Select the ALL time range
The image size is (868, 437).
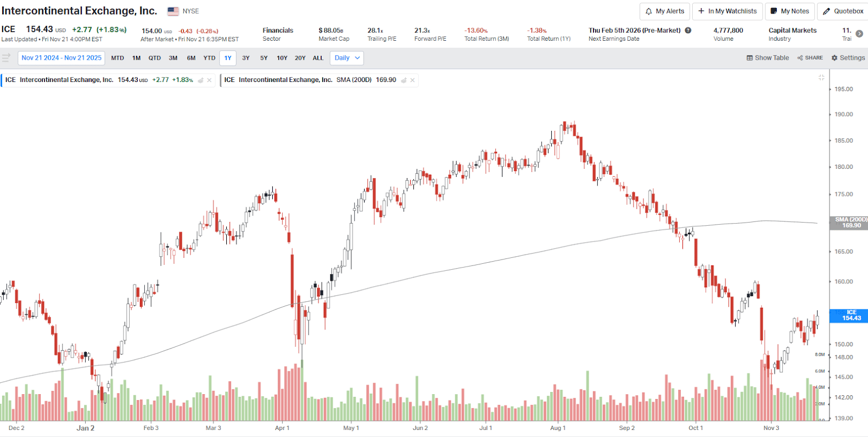pos(318,58)
